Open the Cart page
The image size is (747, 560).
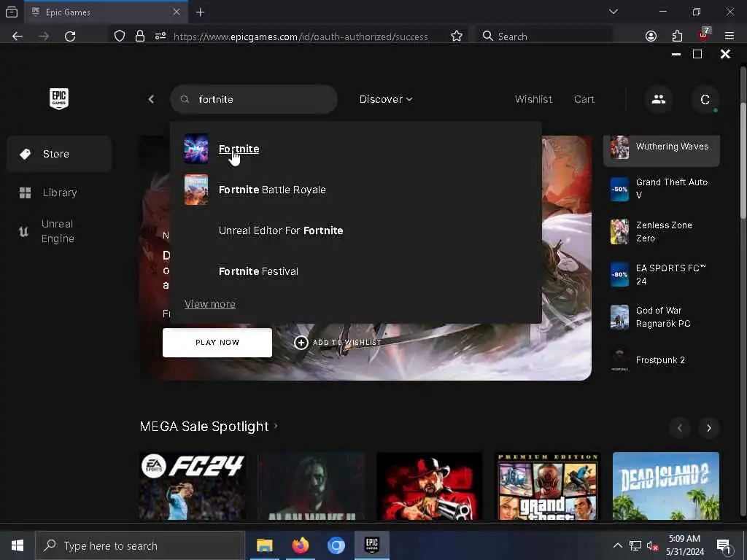pyautogui.click(x=584, y=99)
